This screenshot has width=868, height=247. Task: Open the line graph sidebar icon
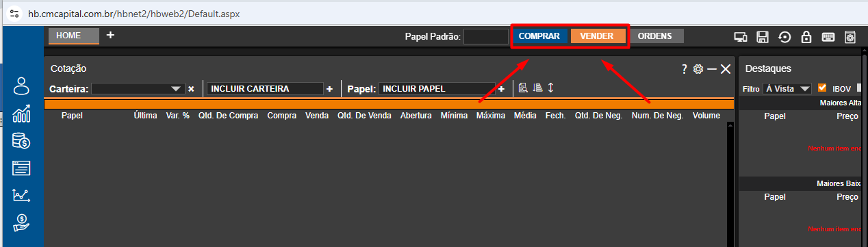tap(22, 195)
